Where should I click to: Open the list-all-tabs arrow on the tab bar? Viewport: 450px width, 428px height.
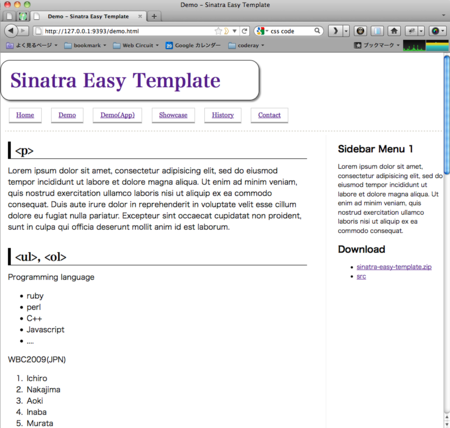(x=443, y=15)
